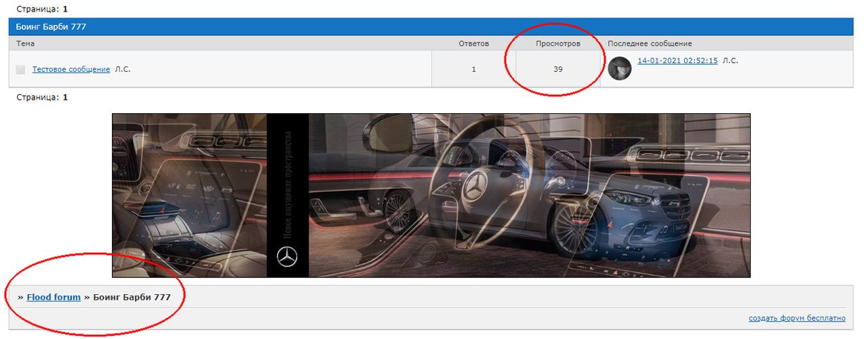Open the Тестовое сообщение topic link
Viewport: 868px width, 339px height.
(71, 69)
